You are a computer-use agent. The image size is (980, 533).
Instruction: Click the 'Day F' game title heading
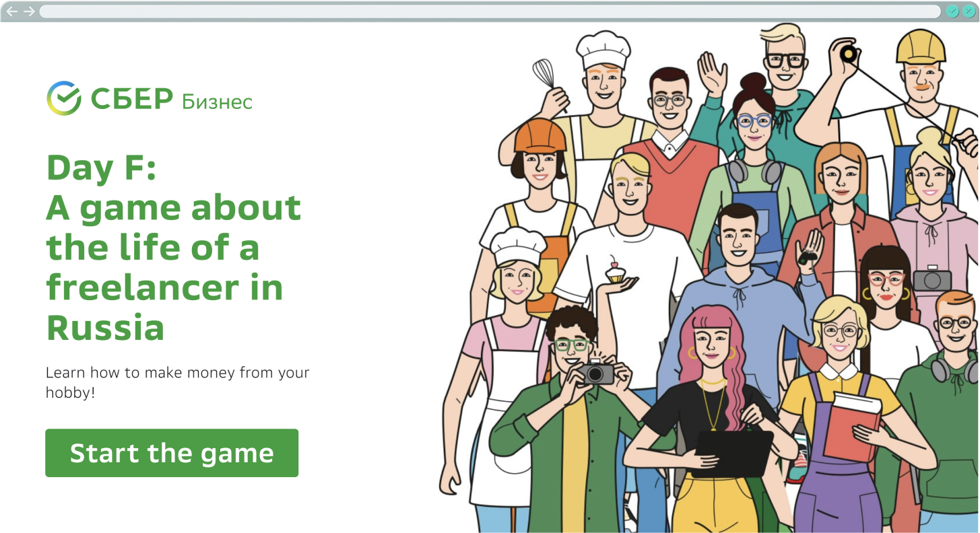point(173,248)
